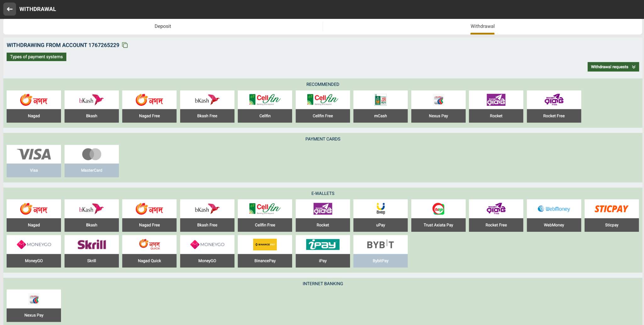Go back using the arrow button
This screenshot has width=644, height=325.
10,9
